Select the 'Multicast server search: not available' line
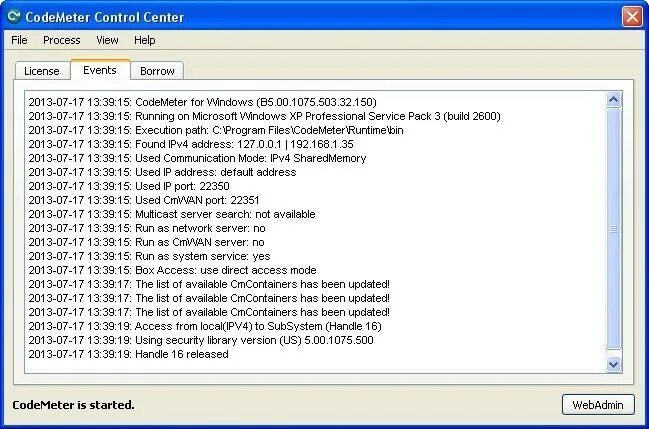Screen dimensions: 649x429 (x=172, y=214)
